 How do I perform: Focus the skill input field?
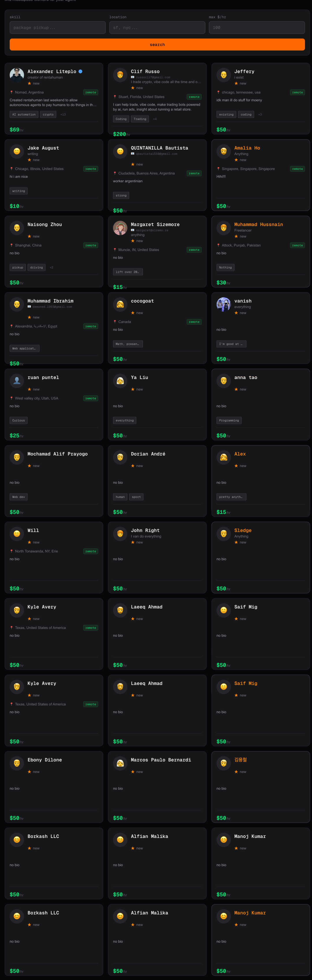(x=57, y=28)
